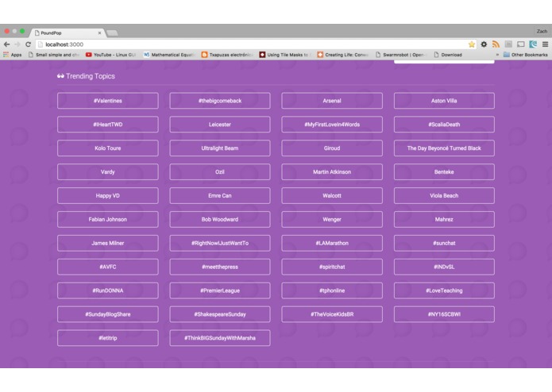Select the #thebigcomeback topic

(x=220, y=101)
